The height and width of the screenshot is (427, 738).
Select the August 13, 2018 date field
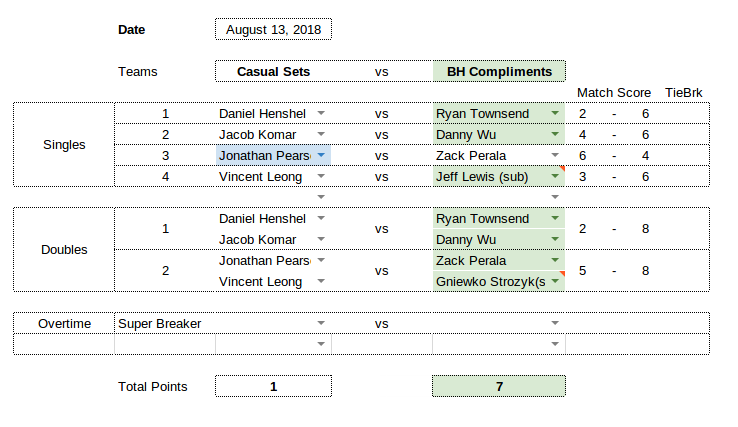pos(273,29)
